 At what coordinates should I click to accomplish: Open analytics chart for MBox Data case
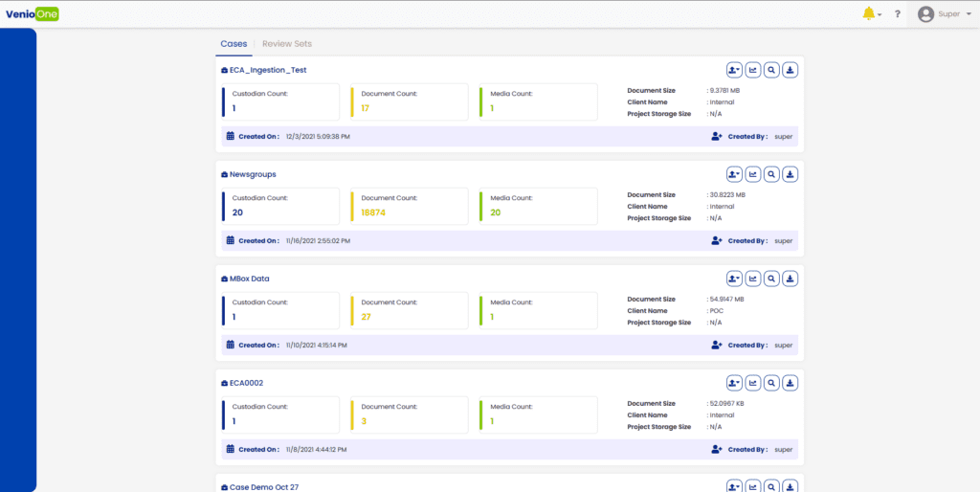point(753,279)
